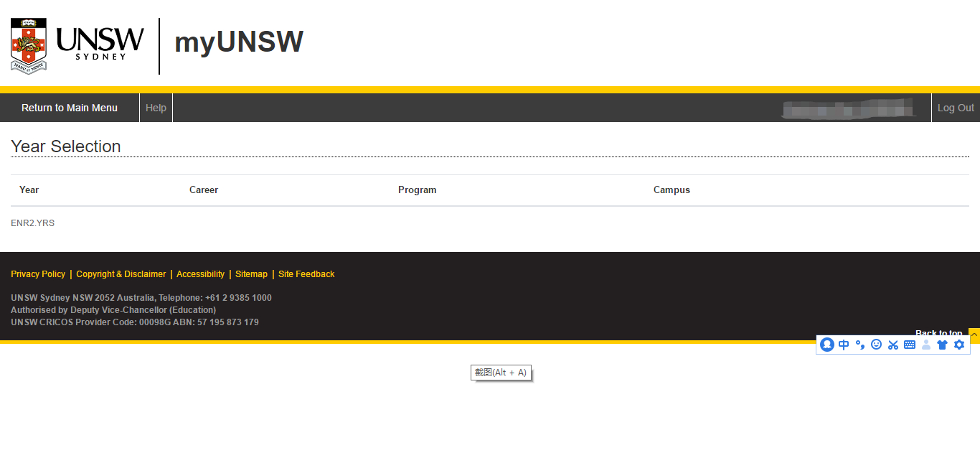This screenshot has width=980, height=458.
Task: Toggle the Chinese input mode icon
Action: click(x=844, y=345)
